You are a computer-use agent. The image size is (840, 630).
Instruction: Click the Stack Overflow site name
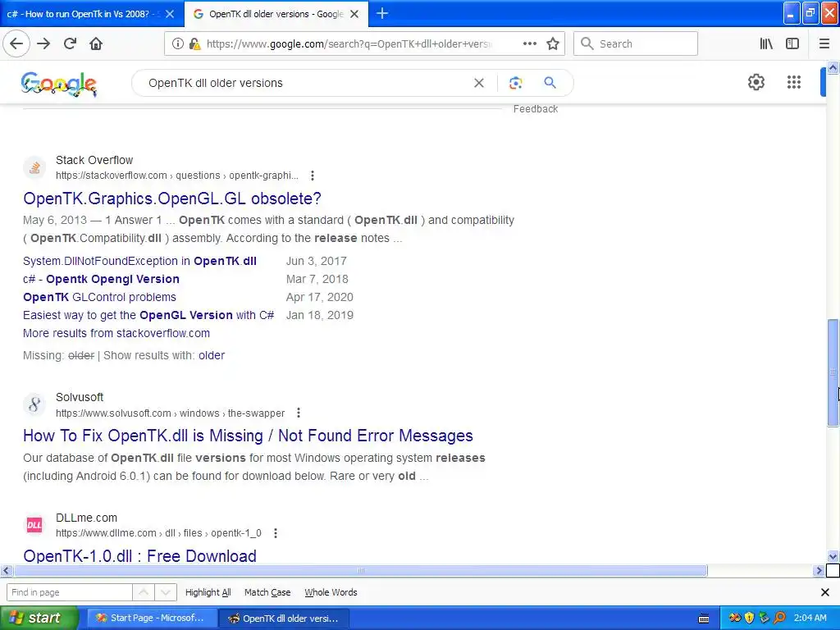(x=94, y=160)
